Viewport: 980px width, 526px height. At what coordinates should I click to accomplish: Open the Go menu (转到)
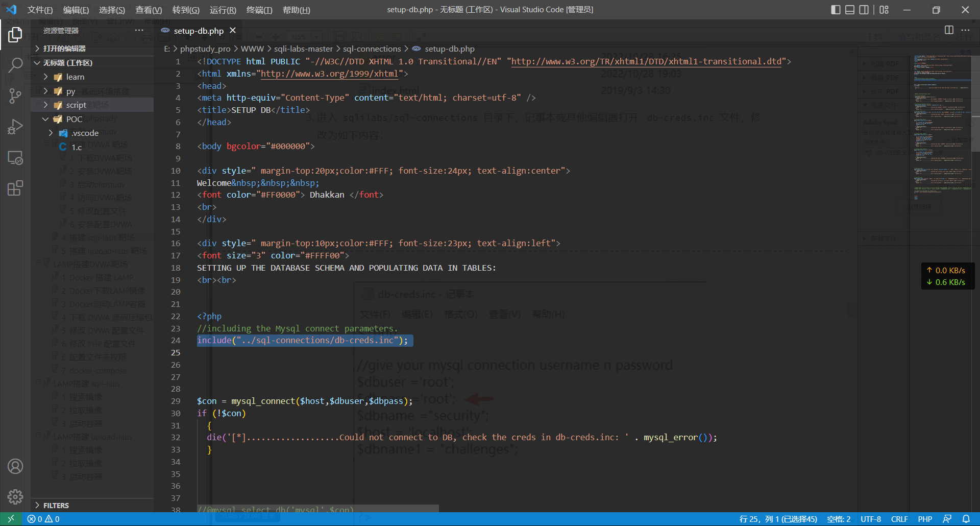(x=186, y=10)
